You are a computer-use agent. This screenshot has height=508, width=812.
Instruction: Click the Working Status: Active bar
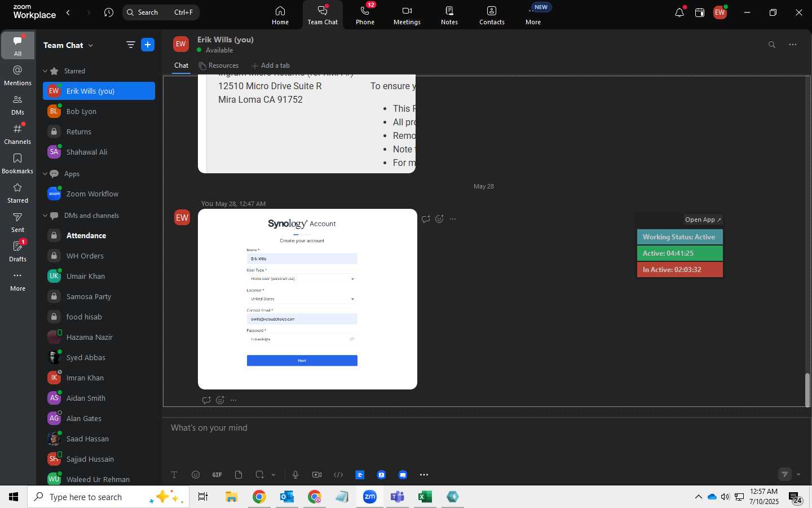[x=679, y=237]
